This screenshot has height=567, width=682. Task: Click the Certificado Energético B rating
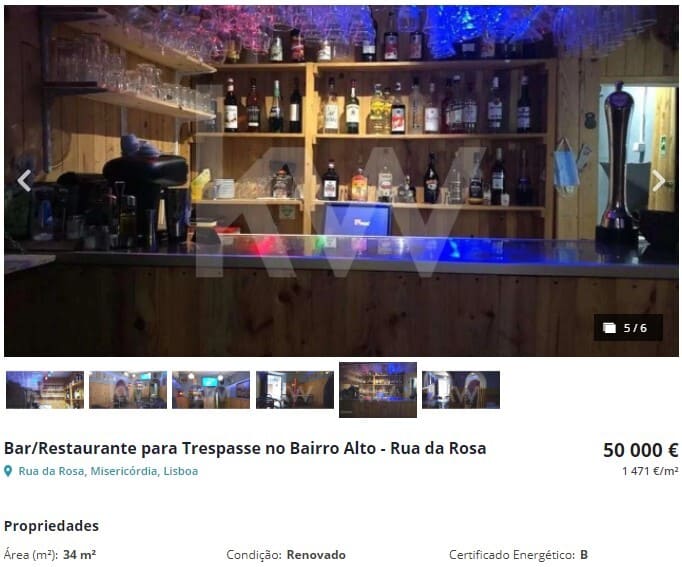[584, 555]
